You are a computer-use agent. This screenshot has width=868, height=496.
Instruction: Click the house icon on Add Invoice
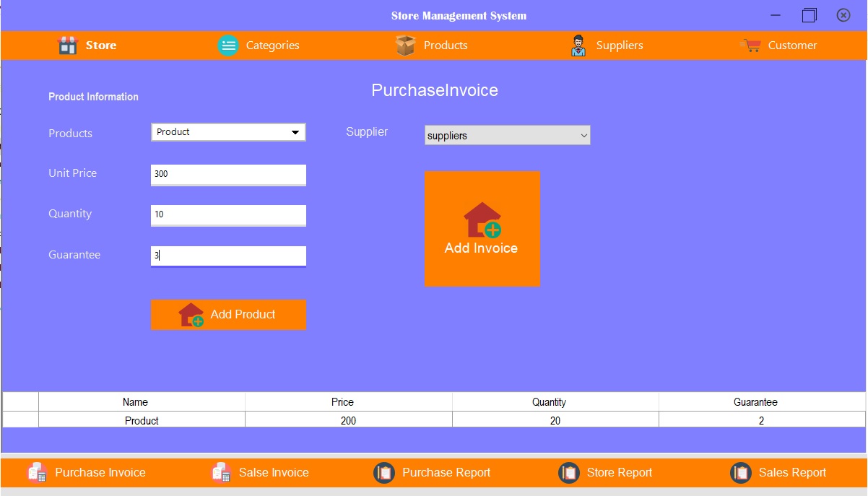482,220
